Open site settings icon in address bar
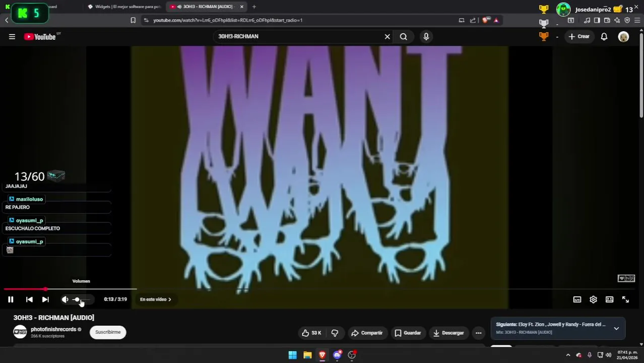Image resolution: width=644 pixels, height=363 pixels. [146, 20]
